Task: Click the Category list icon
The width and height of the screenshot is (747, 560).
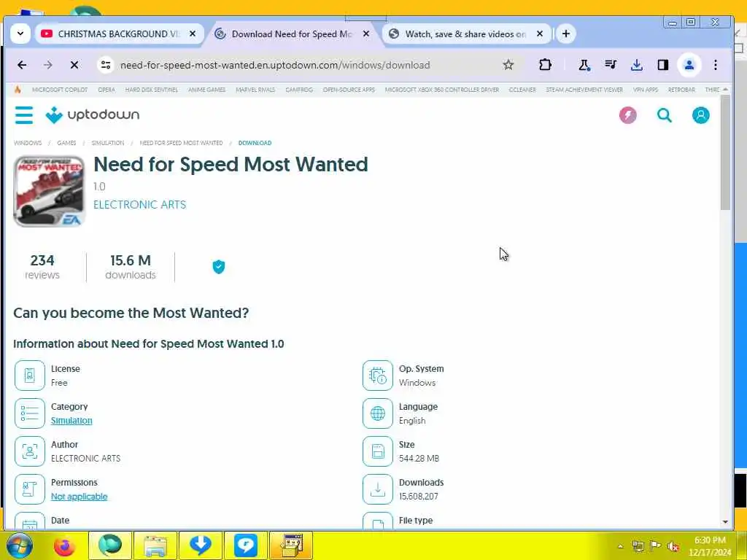Action: pyautogui.click(x=29, y=413)
